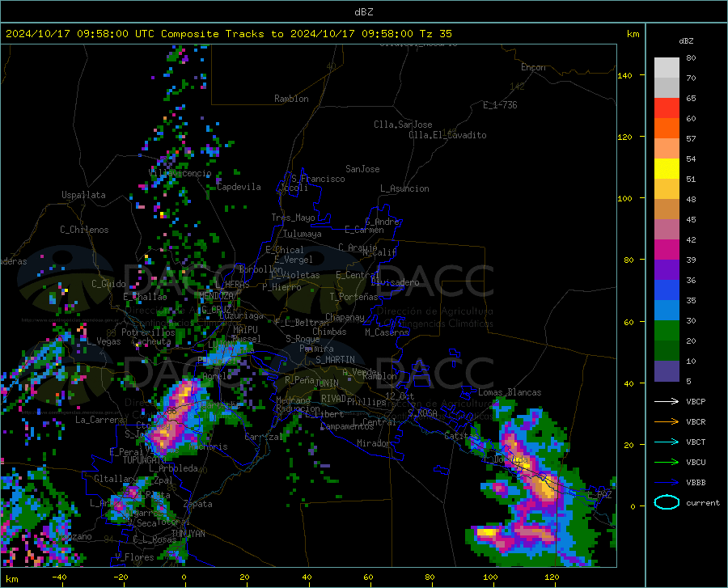
Task: Click the blue VBBB arrow legend icon
Action: point(667,483)
